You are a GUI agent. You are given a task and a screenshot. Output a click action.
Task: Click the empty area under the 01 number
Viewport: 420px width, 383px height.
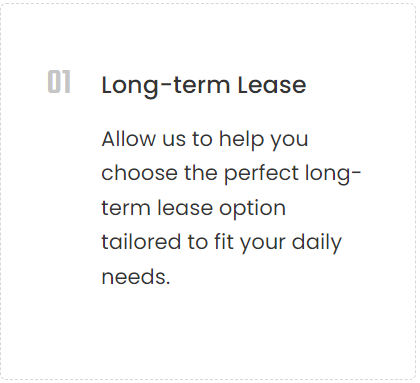click(x=59, y=200)
